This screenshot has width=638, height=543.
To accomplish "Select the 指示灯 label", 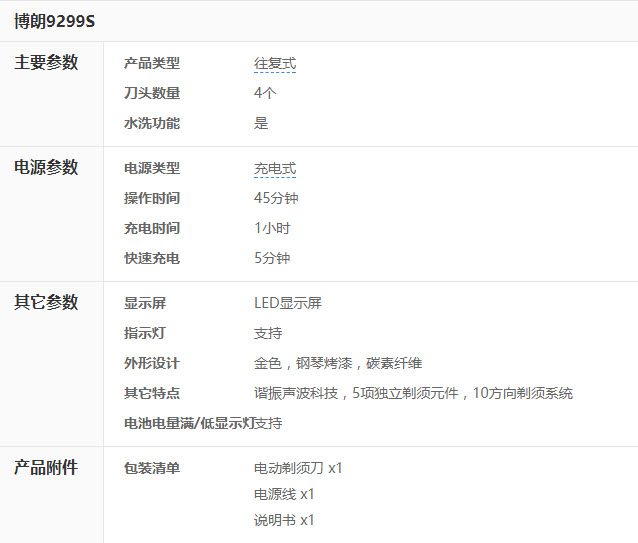I will 145,334.
